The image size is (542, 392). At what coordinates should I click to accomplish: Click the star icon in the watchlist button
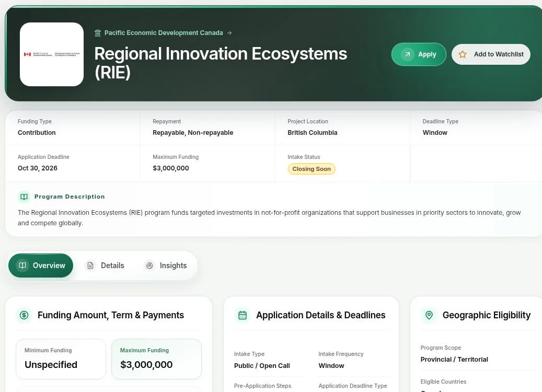pos(463,54)
